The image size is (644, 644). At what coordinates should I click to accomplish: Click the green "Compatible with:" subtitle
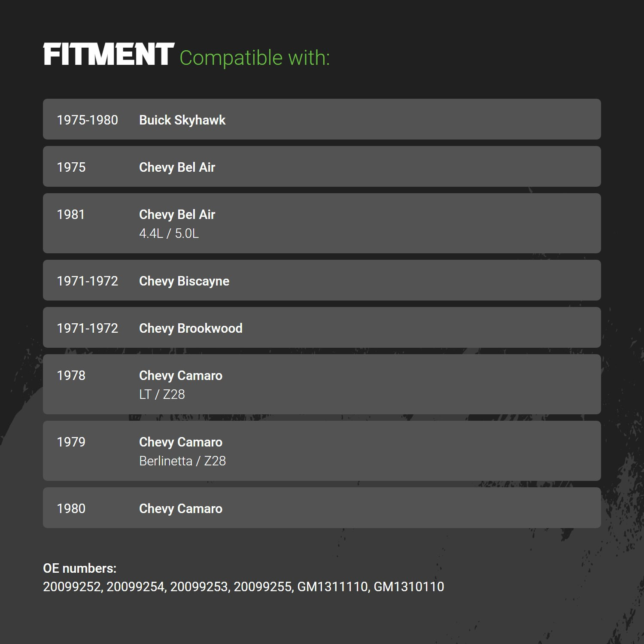click(x=255, y=58)
